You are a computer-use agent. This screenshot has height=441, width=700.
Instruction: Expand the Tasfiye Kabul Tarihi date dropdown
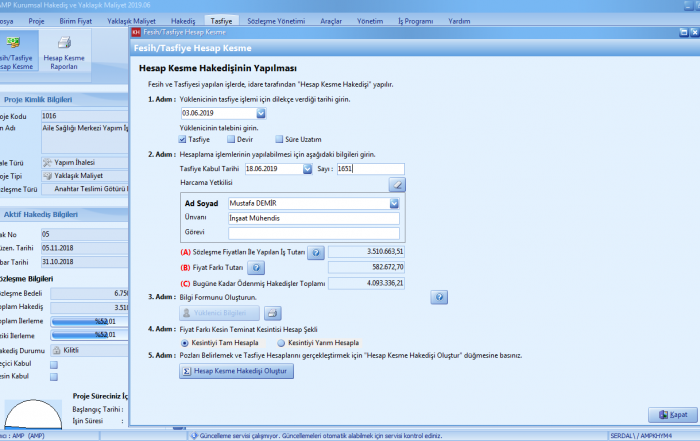306,169
